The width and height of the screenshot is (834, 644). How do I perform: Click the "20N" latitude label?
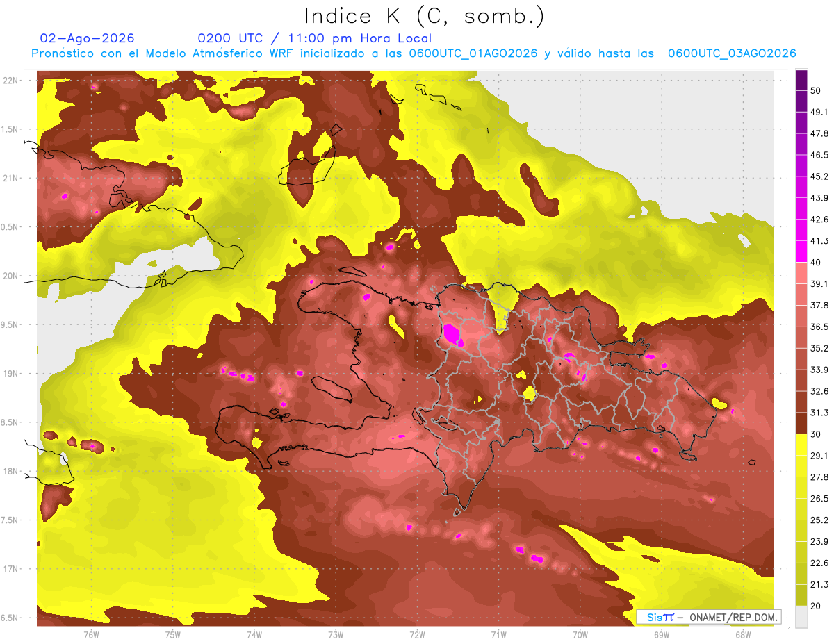[12, 276]
